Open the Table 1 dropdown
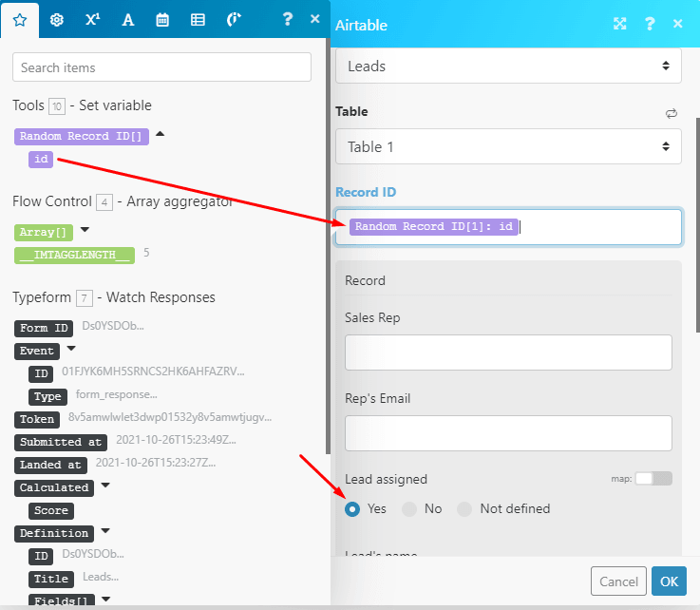This screenshot has width=700, height=610. click(x=508, y=146)
